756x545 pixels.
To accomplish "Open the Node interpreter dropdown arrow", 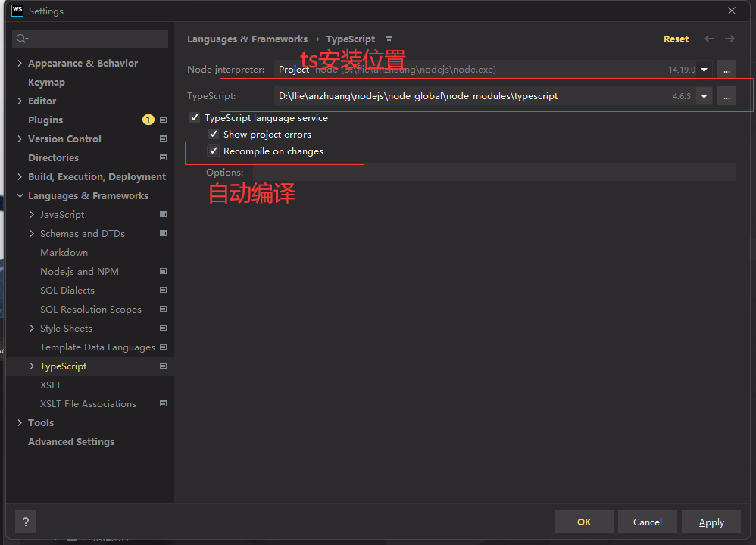I will coord(704,70).
